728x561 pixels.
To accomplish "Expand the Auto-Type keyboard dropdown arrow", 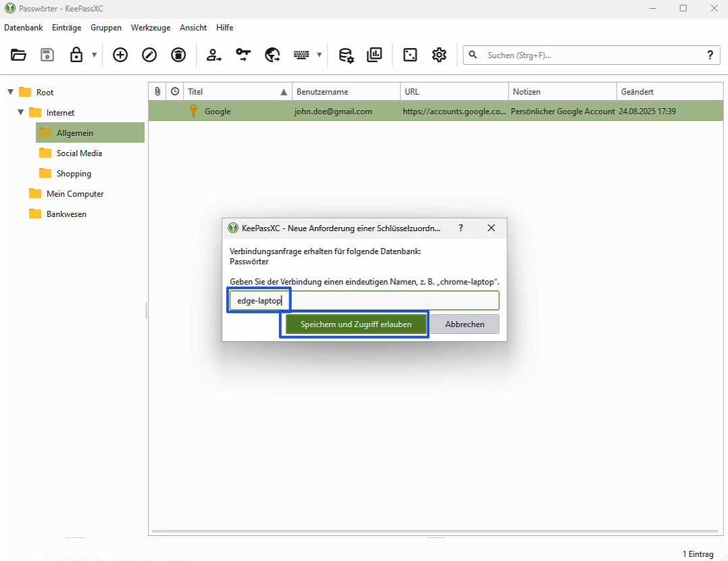I will point(319,55).
